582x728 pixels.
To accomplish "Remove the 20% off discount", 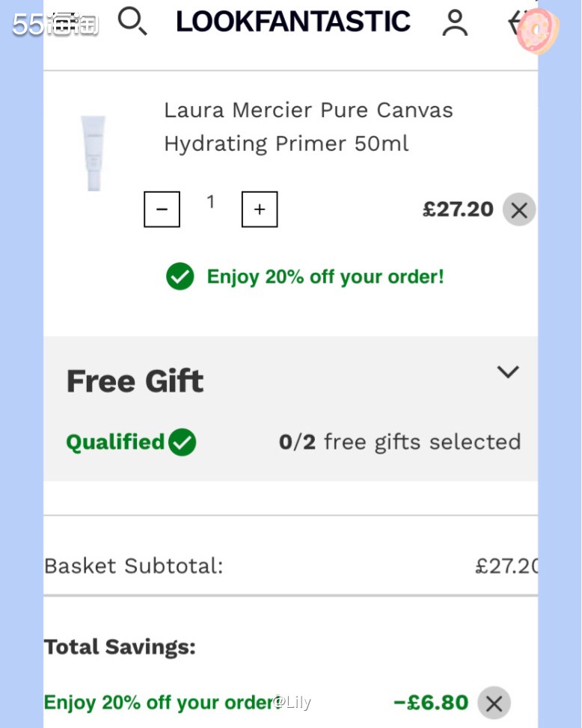I will (x=494, y=703).
